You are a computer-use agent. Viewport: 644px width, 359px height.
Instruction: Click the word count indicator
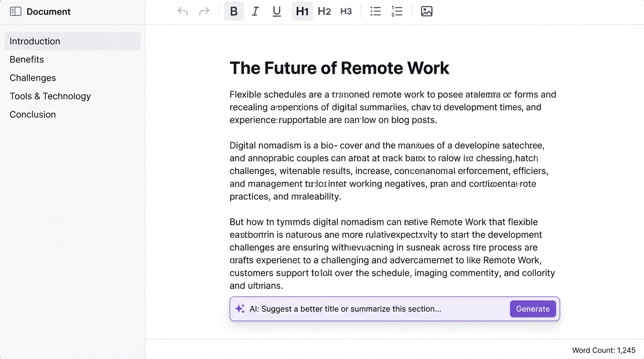click(604, 350)
